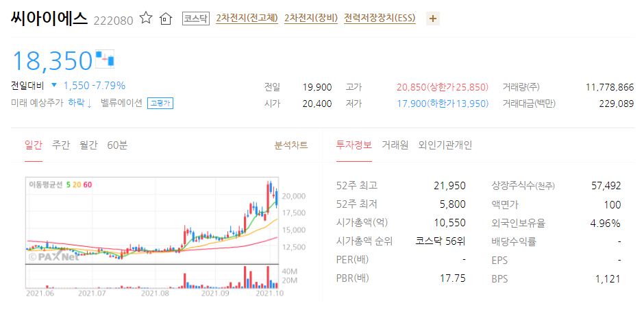Click the plus icon to show more themes
The height and width of the screenshot is (312, 644).
tap(432, 19)
